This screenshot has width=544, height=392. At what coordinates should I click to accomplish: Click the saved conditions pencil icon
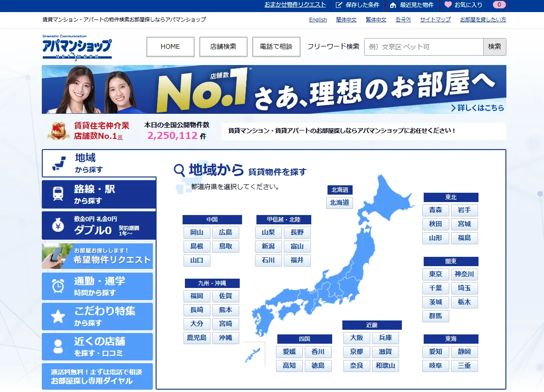click(339, 5)
